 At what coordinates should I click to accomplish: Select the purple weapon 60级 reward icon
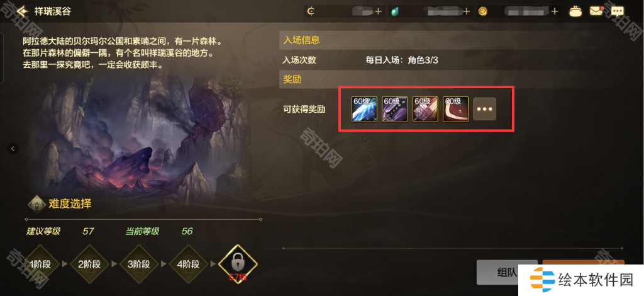(394, 109)
